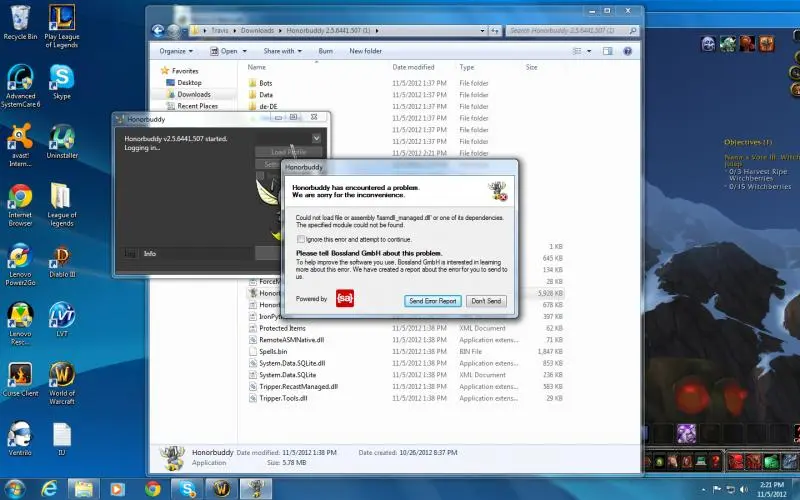The width and height of the screenshot is (800, 500).
Task: Click the Travis breadcrumb in address bar
Action: click(220, 31)
